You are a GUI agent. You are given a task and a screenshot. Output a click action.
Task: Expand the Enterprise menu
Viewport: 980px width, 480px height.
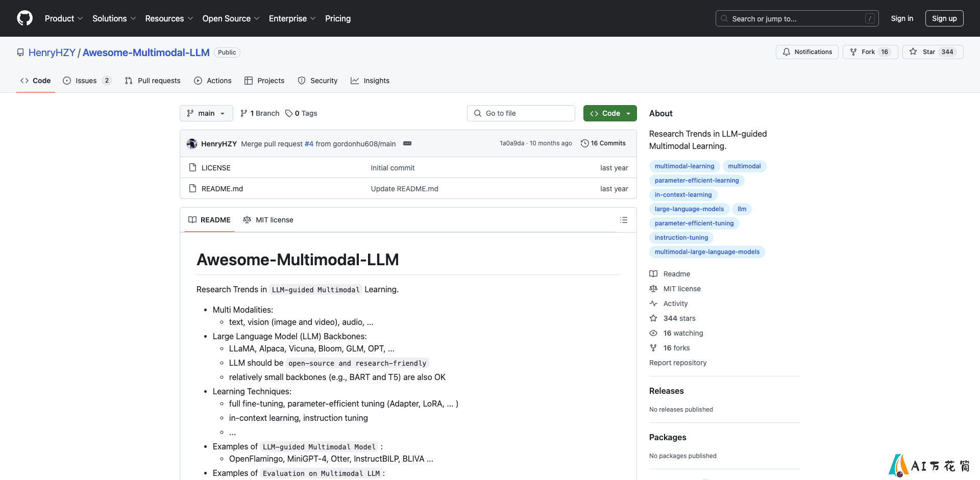[x=292, y=18]
